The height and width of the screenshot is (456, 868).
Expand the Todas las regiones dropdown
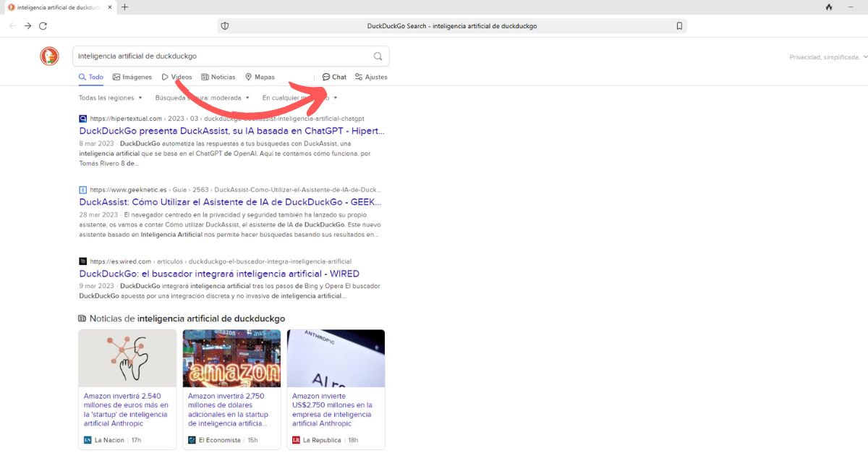pos(111,98)
